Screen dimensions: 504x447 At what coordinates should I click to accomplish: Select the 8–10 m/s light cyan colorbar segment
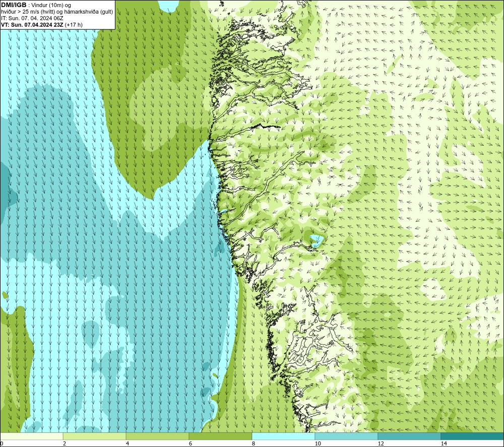(283, 436)
